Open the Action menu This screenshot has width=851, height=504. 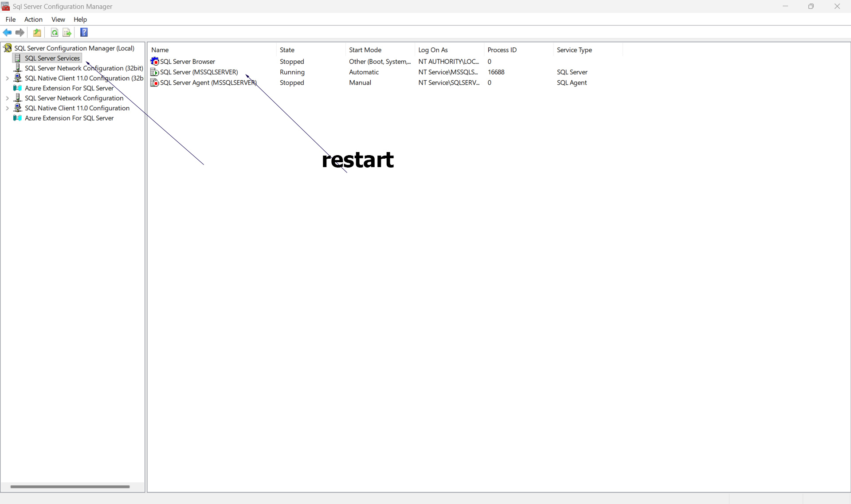33,20
